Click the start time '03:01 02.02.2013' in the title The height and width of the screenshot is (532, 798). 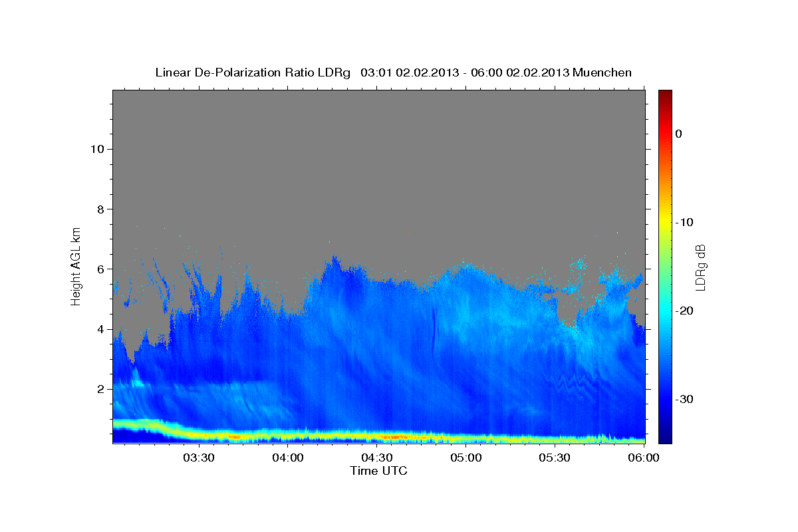[x=410, y=72]
